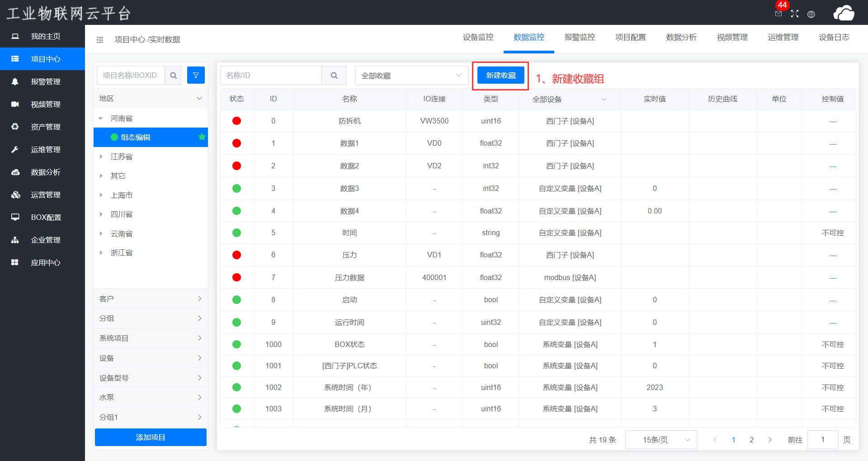This screenshot has width=868, height=461.
Task: Open 视频管理 in the left sidebar
Action: (45, 104)
